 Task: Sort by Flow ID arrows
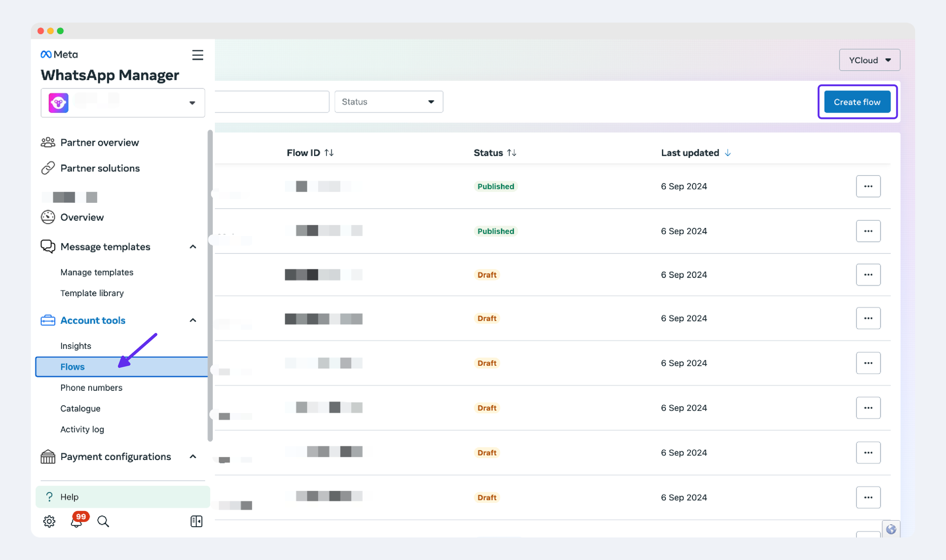pyautogui.click(x=329, y=153)
